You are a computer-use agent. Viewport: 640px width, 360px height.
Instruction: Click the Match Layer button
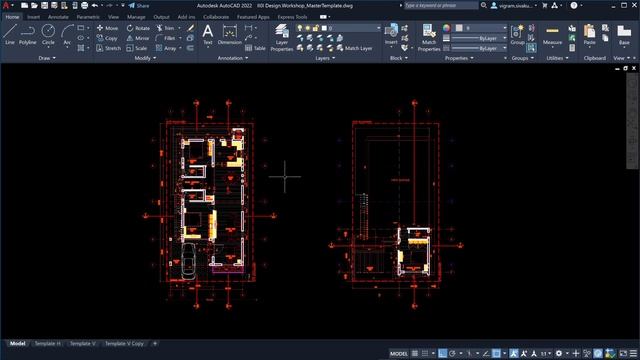[x=354, y=48]
